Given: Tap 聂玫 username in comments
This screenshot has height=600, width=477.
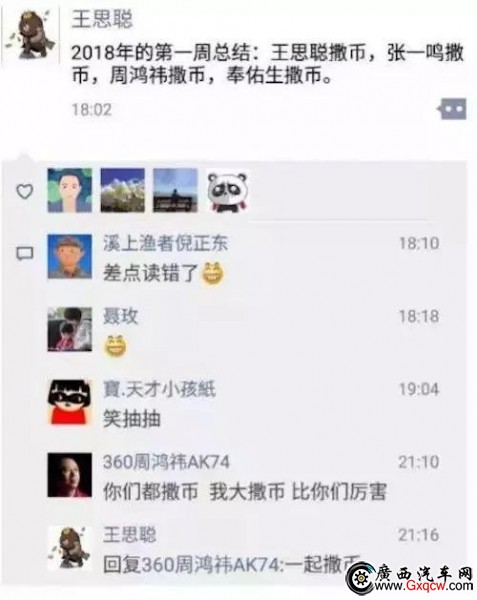Looking at the screenshot, I should click(120, 316).
